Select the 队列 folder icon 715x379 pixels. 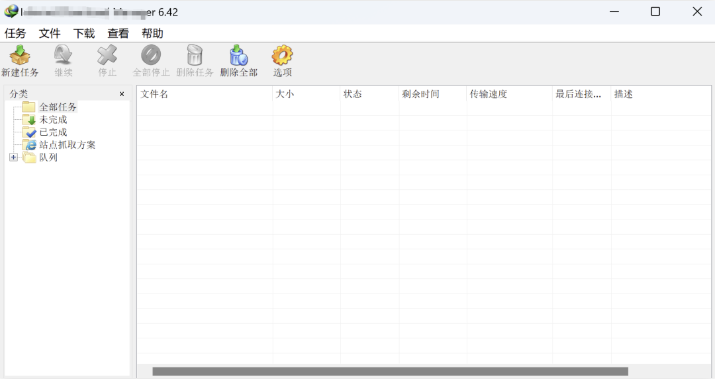pos(29,157)
